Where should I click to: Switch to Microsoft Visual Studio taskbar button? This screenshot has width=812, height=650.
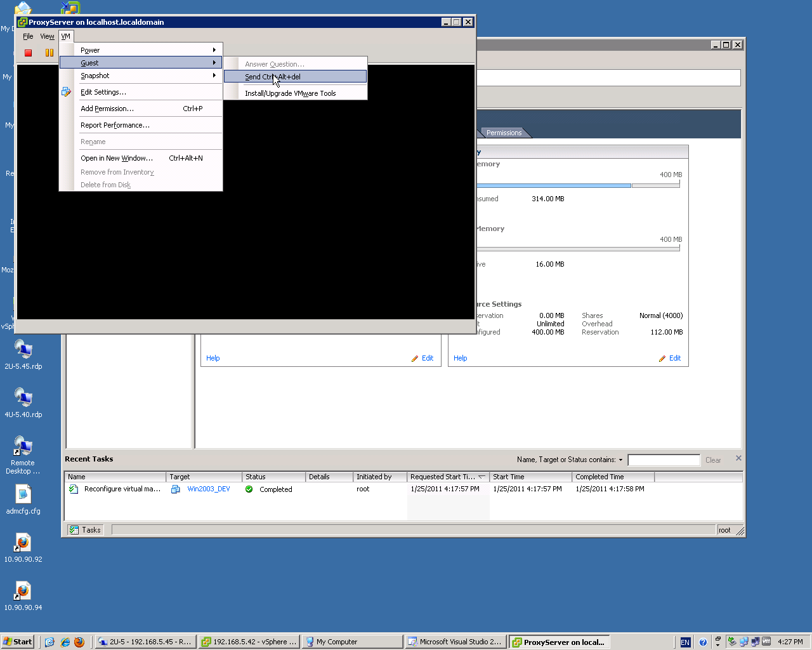pos(455,642)
